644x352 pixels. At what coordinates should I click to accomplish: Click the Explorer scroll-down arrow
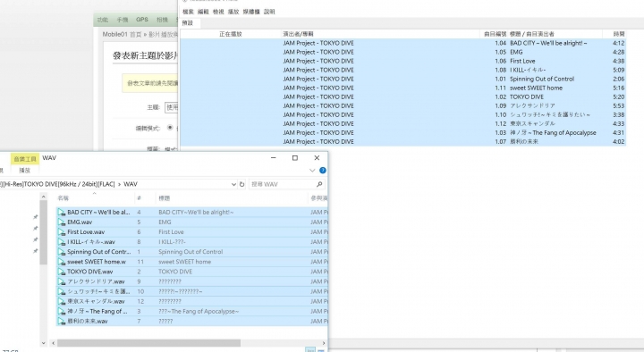point(44,342)
